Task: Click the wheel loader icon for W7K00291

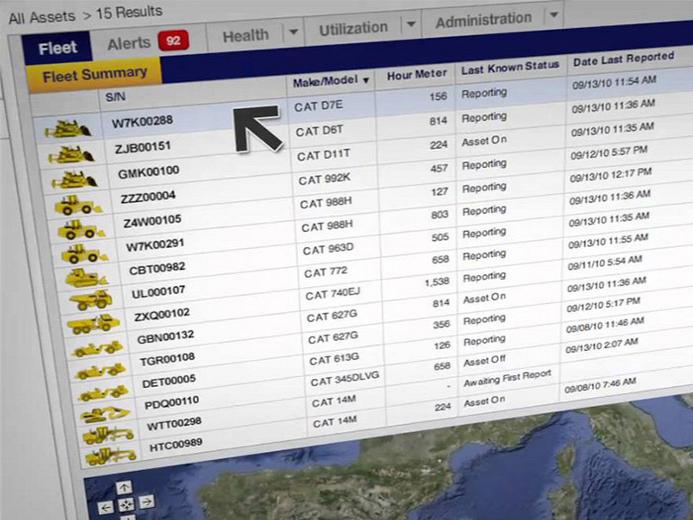Action: 84,254
